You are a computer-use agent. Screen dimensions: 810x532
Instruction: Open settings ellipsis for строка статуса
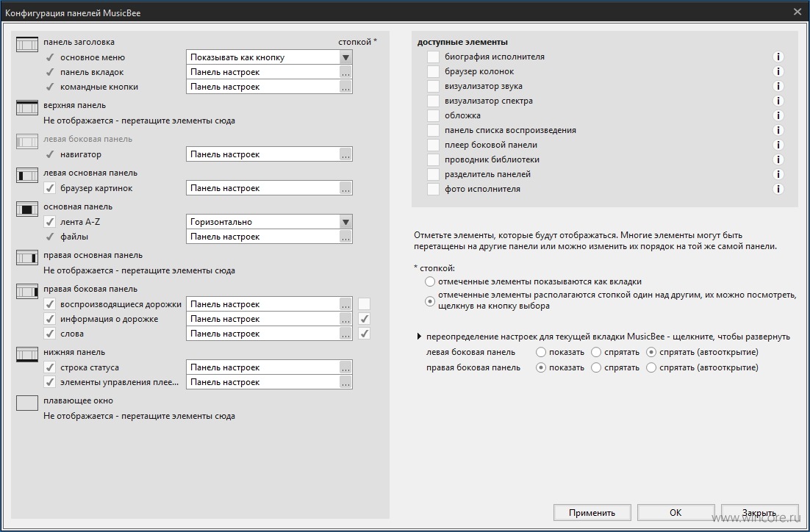coord(345,367)
